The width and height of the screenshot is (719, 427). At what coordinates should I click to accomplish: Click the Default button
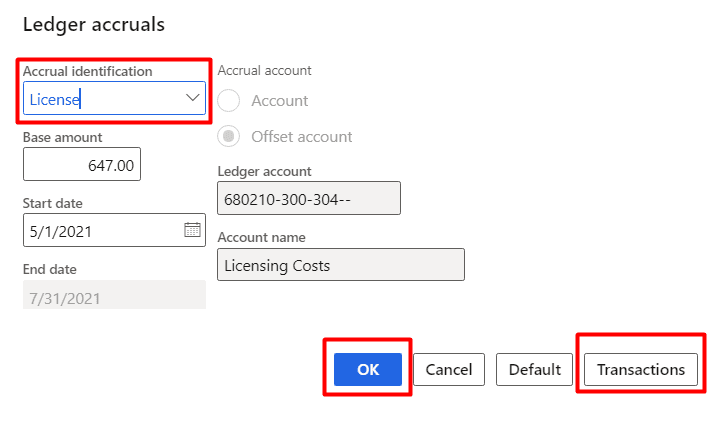click(534, 369)
